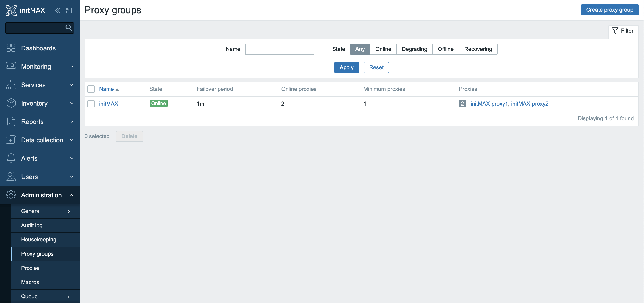Screen dimensions: 644x303
Task: Expand the Monitoring menu chevron
Action: 72,66
